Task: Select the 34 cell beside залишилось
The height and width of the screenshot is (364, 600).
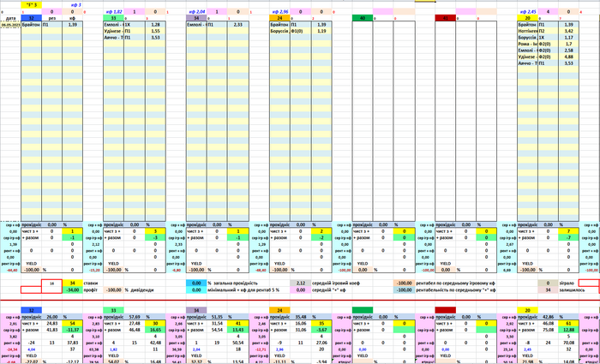Action: (549, 289)
